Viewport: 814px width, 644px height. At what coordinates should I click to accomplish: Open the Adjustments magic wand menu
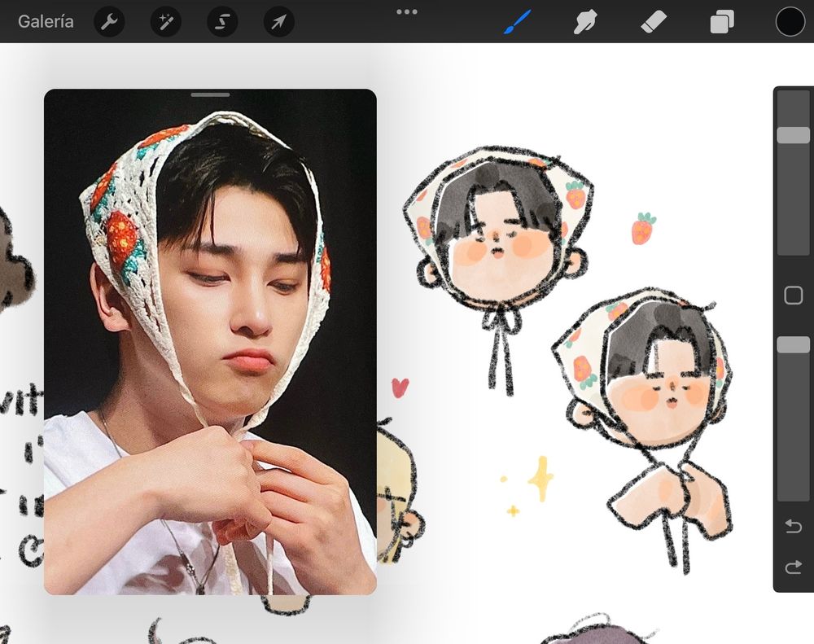pos(165,22)
